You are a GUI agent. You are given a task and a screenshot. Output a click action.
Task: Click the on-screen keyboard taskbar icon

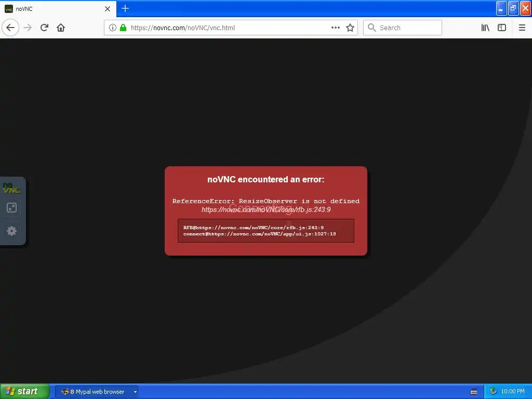tap(474, 392)
